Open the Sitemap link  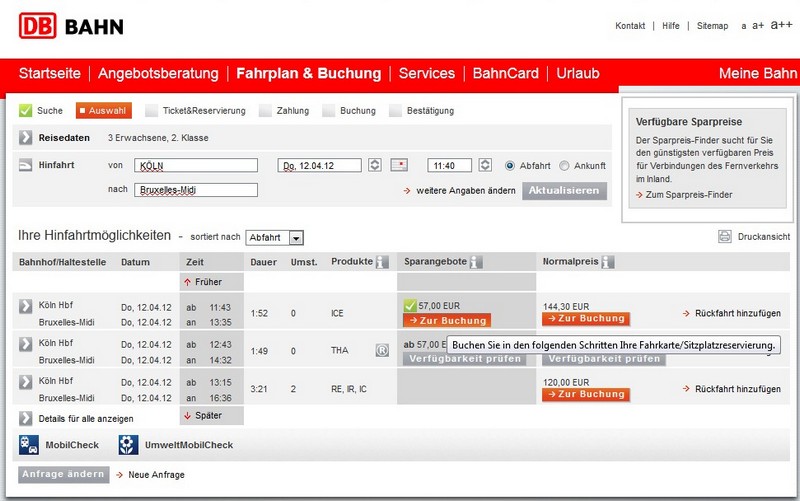712,26
